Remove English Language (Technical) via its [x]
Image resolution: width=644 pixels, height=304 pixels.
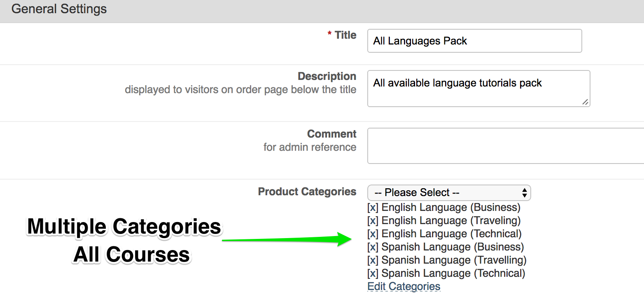point(372,234)
